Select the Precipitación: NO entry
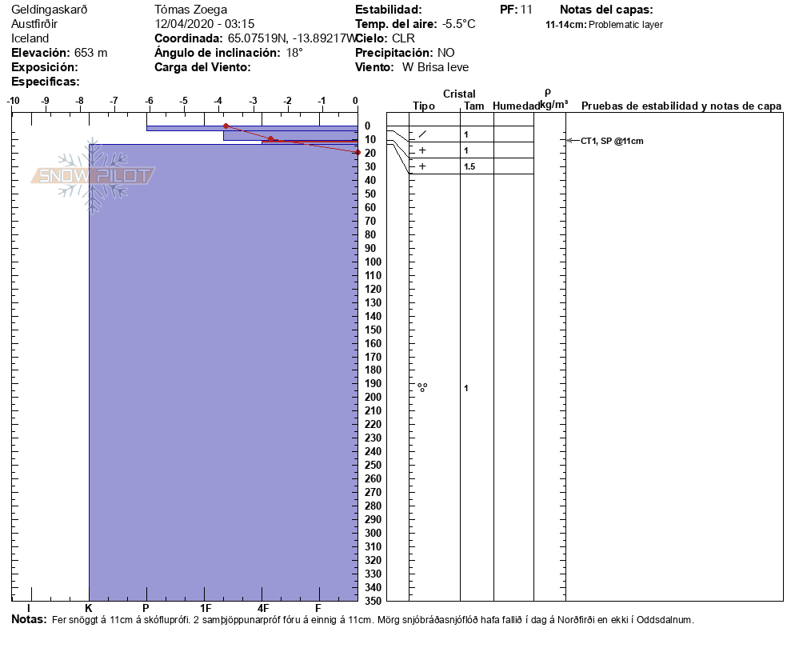795x672 pixels. pos(405,53)
